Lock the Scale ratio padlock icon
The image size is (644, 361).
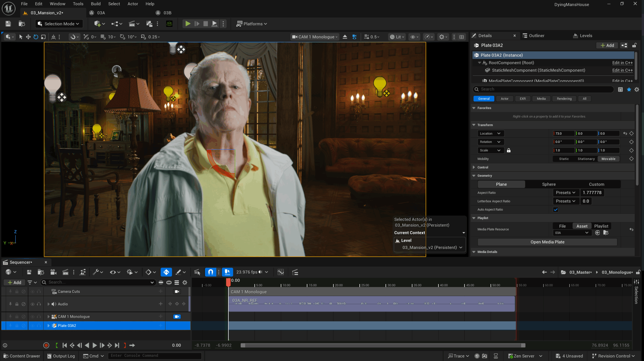click(509, 150)
